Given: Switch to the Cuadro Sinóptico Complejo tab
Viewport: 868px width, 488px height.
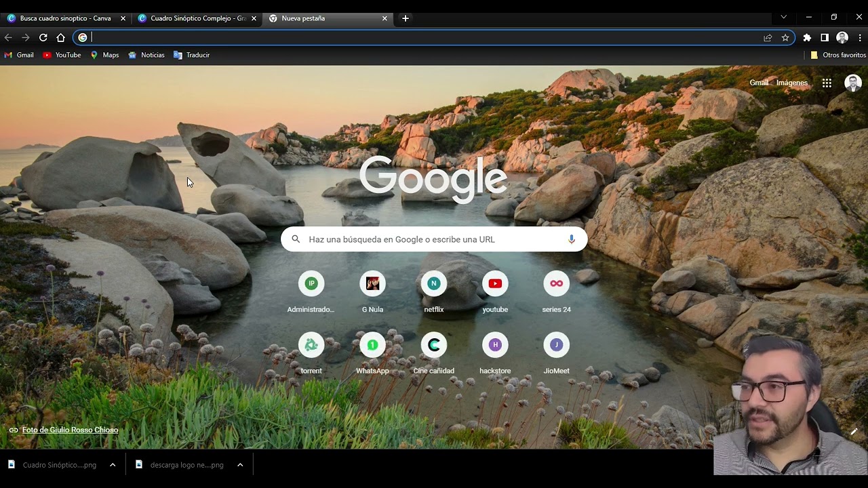Looking at the screenshot, I should [x=197, y=18].
